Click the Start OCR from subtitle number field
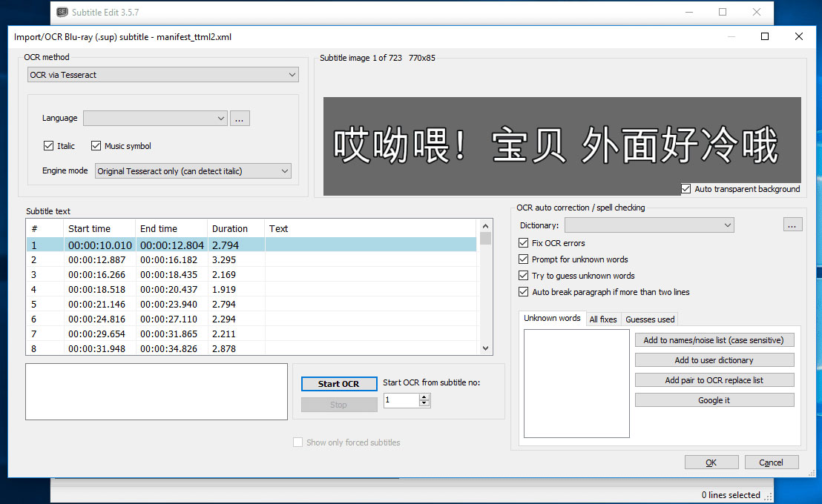Screen dimensions: 822x504 (x=401, y=400)
